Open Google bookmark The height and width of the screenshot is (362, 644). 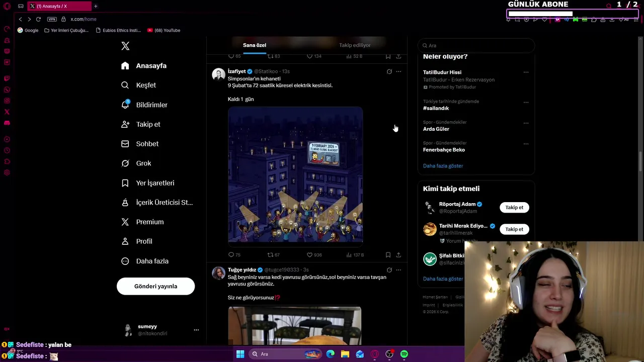tap(28, 30)
